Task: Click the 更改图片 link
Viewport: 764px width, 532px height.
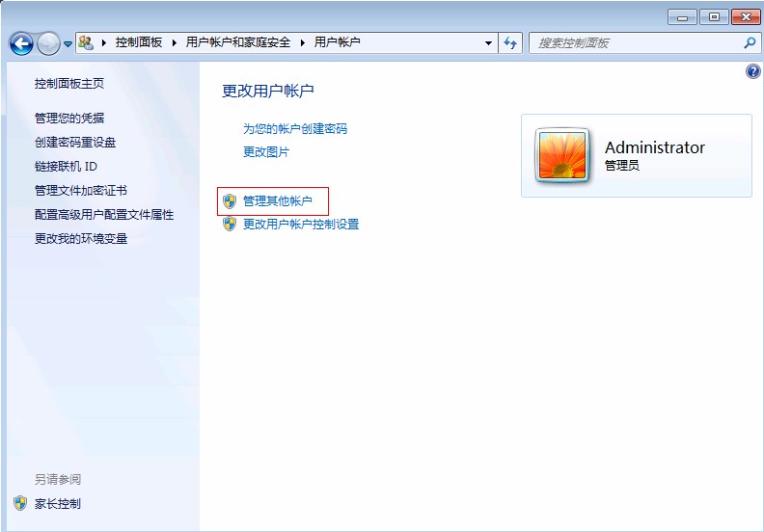Action: point(265,152)
